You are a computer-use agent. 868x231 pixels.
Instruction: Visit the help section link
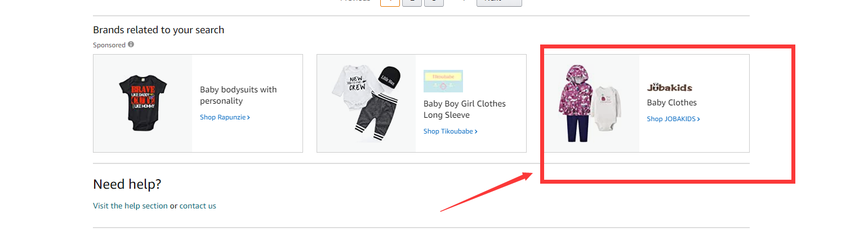point(130,206)
